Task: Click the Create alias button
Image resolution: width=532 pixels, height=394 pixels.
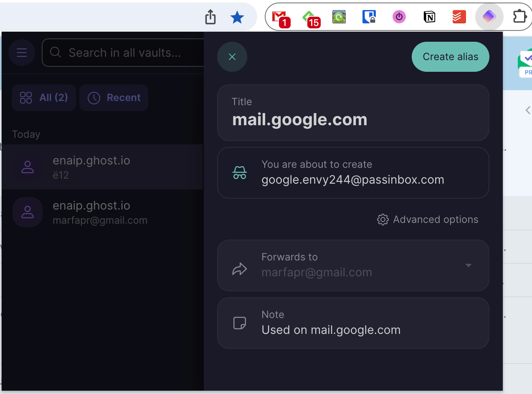Action: (x=450, y=57)
